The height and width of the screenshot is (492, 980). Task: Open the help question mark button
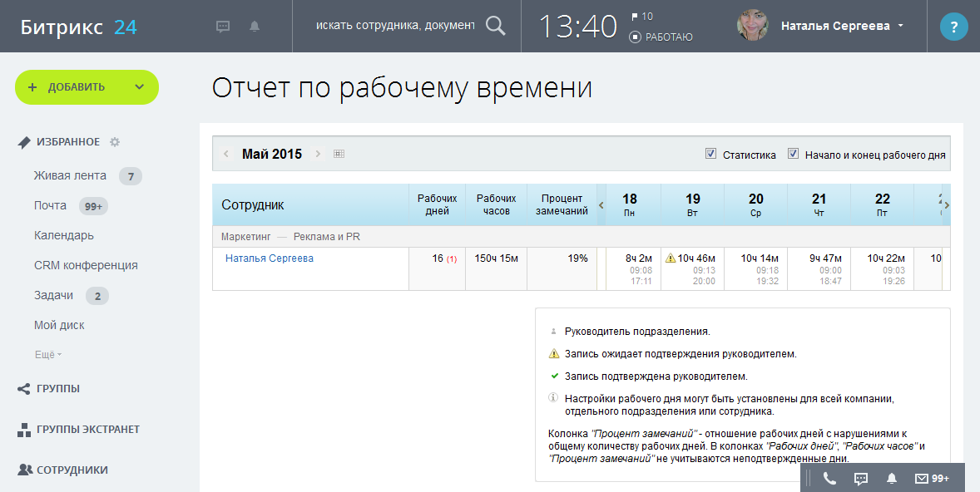click(x=953, y=27)
